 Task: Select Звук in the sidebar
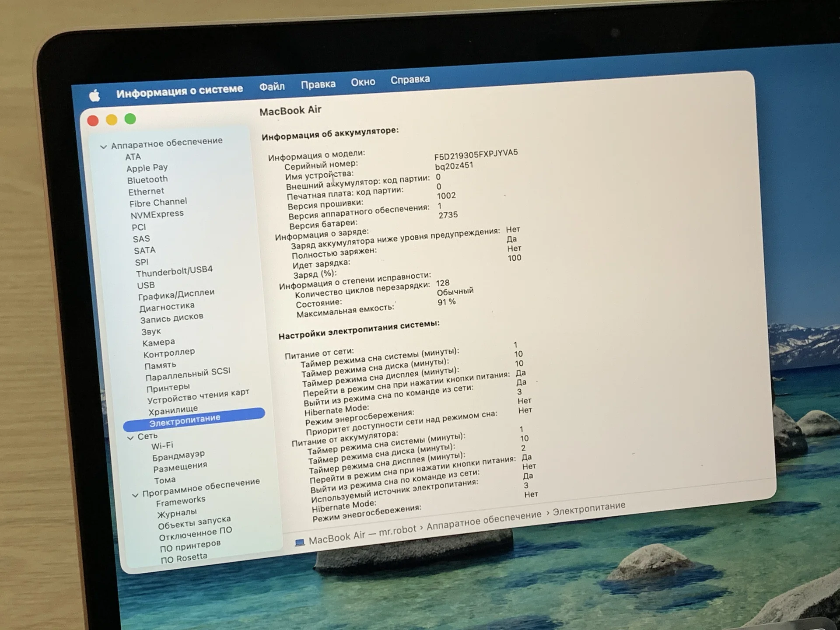151,332
